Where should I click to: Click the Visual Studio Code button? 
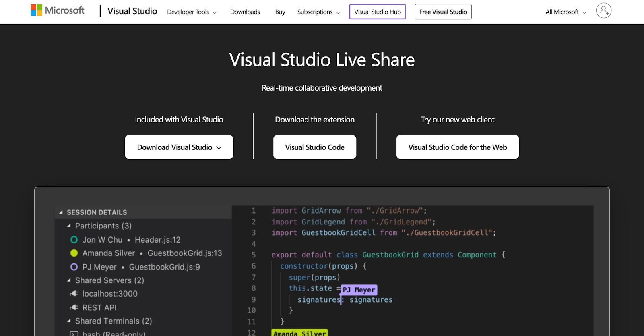(x=315, y=147)
